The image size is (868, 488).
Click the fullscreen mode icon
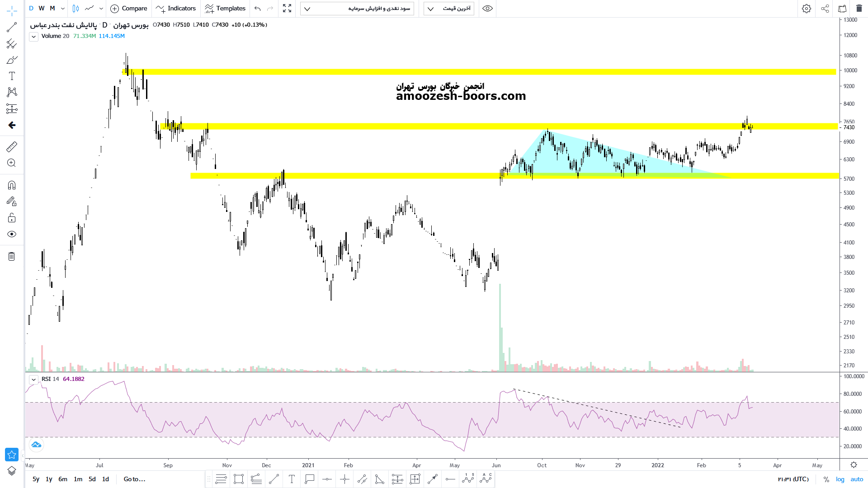(287, 9)
